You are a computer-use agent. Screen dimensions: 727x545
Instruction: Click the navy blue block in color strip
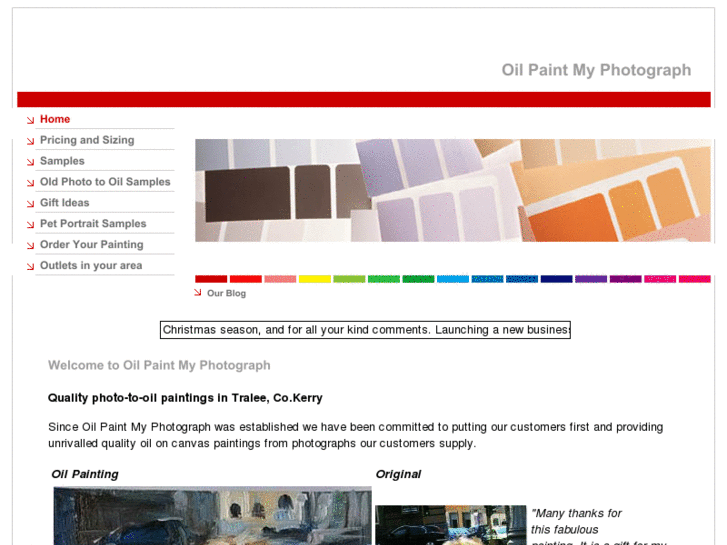pos(556,279)
